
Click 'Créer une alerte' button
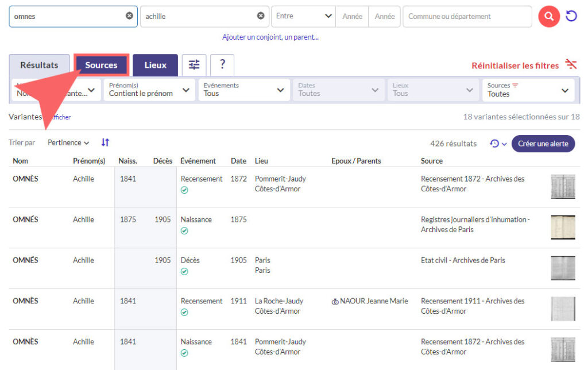point(543,144)
